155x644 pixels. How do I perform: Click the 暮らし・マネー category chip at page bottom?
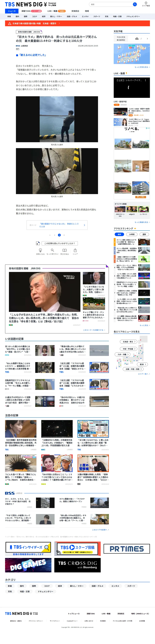point(77,586)
